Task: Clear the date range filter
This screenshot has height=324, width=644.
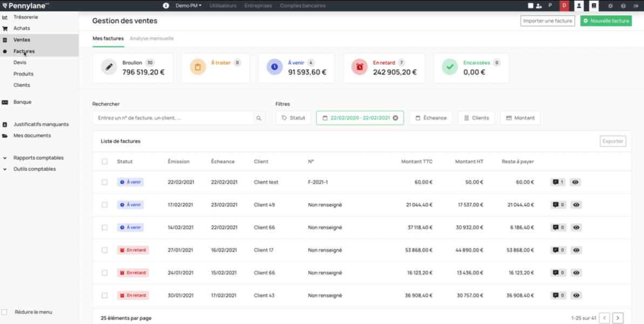Action: (395, 118)
